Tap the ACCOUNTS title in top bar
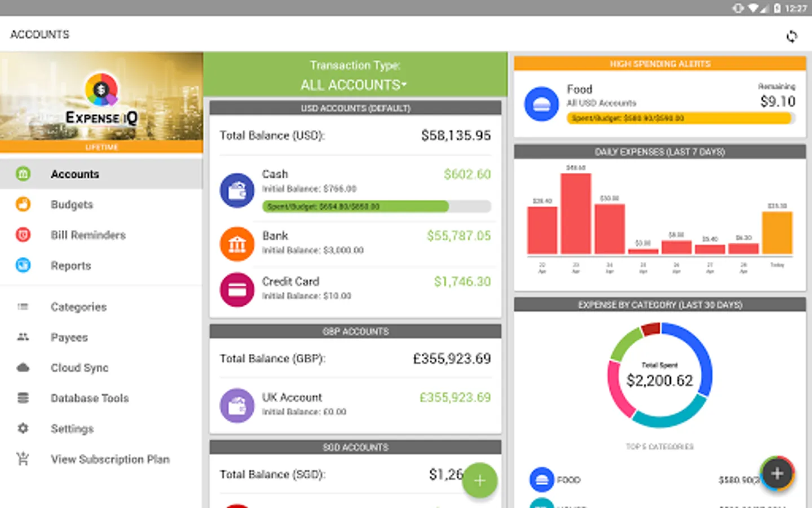812x508 pixels. point(39,34)
